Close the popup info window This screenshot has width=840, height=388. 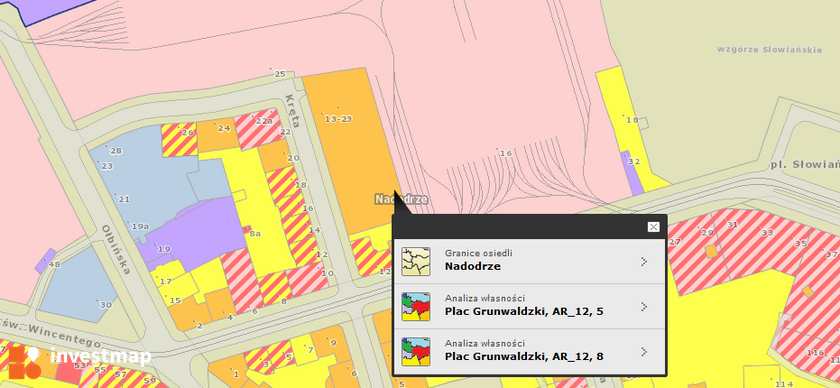[654, 227]
